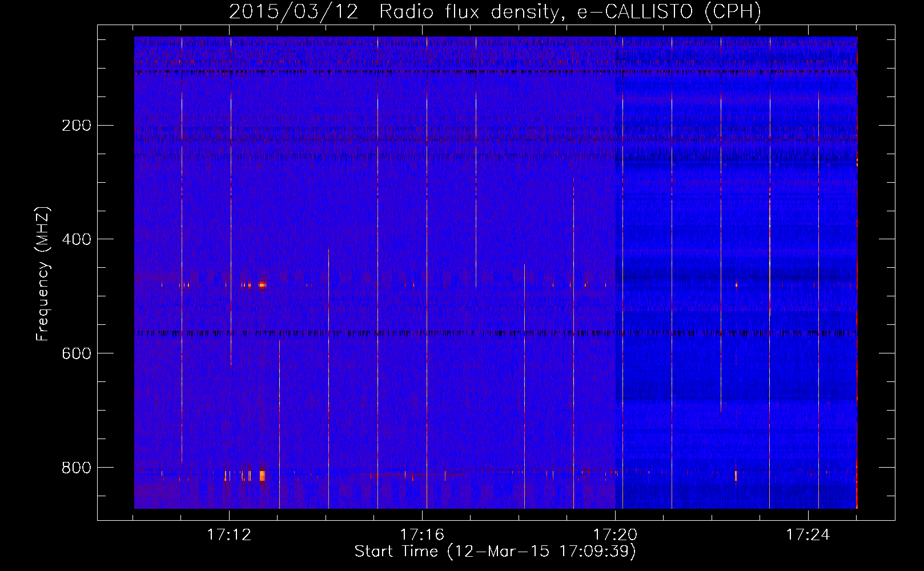Click the 'Frequency (MHZ)' axis label
Image resolution: width=924 pixels, height=571 pixels.
coord(43,274)
